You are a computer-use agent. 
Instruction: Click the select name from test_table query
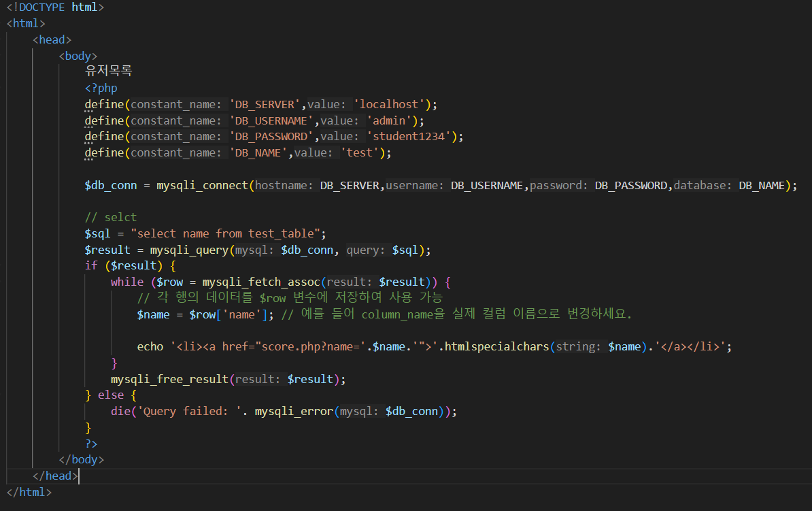coord(225,234)
